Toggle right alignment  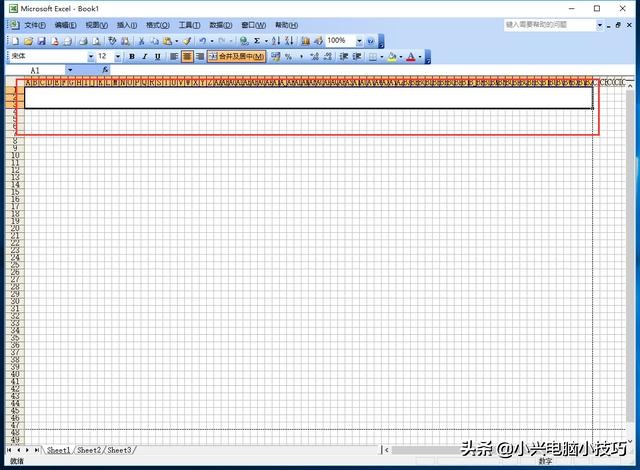[x=200, y=56]
